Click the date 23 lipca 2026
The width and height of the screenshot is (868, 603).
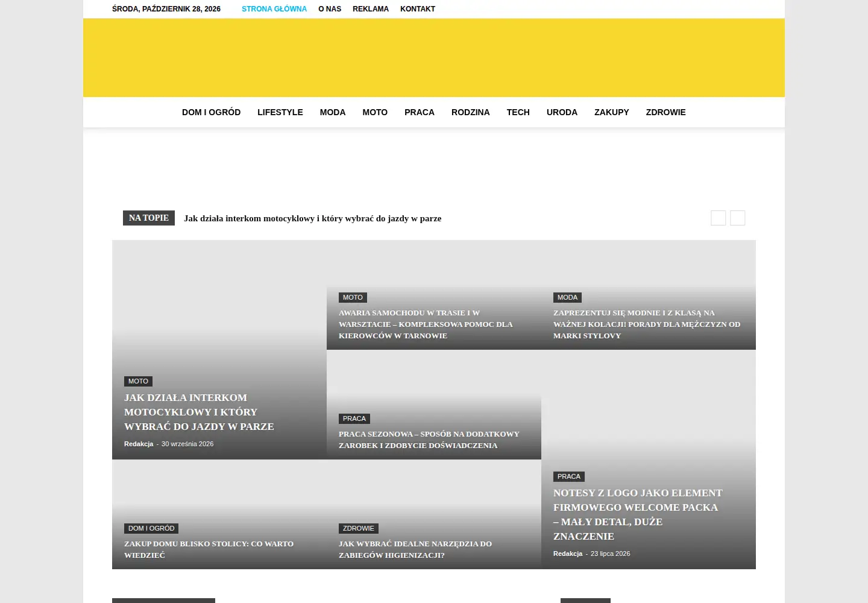tap(611, 554)
